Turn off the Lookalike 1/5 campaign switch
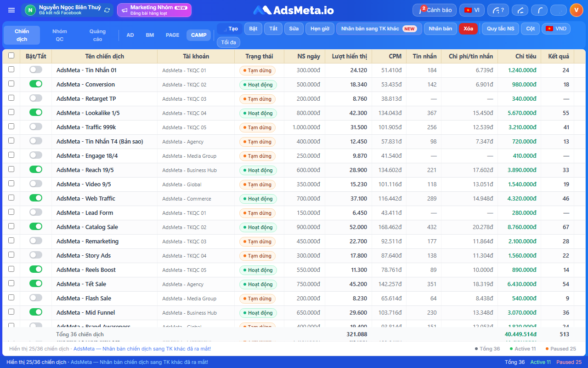 click(36, 113)
